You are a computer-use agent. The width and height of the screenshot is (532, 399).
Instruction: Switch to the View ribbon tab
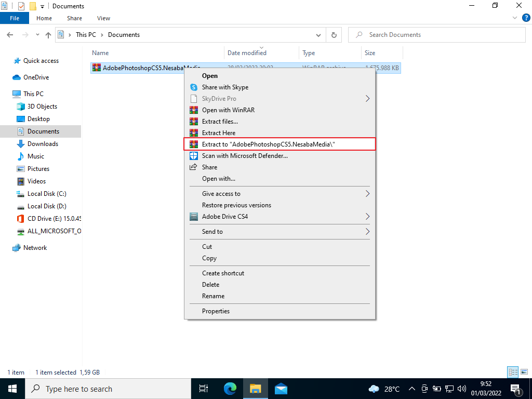click(103, 18)
